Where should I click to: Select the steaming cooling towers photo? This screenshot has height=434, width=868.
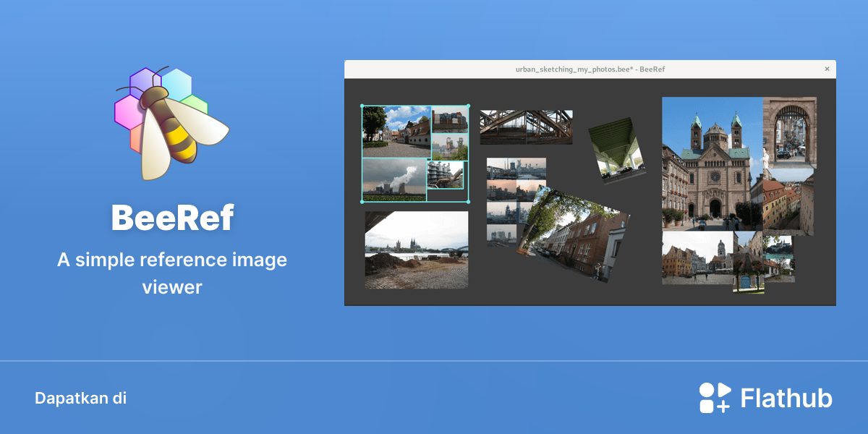coord(394,180)
